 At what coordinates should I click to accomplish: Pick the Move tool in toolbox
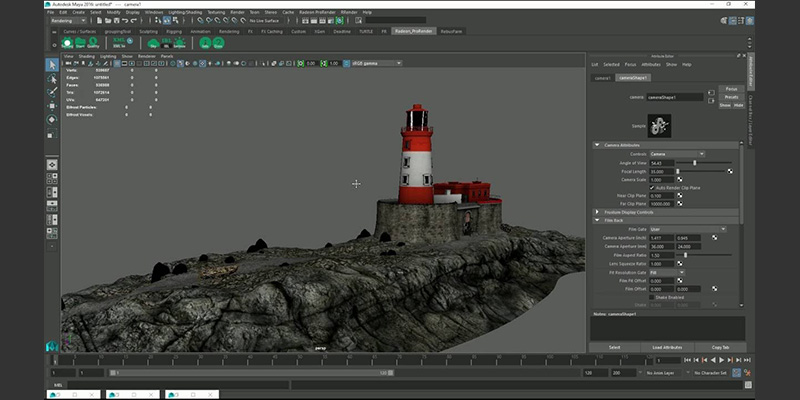(x=52, y=106)
